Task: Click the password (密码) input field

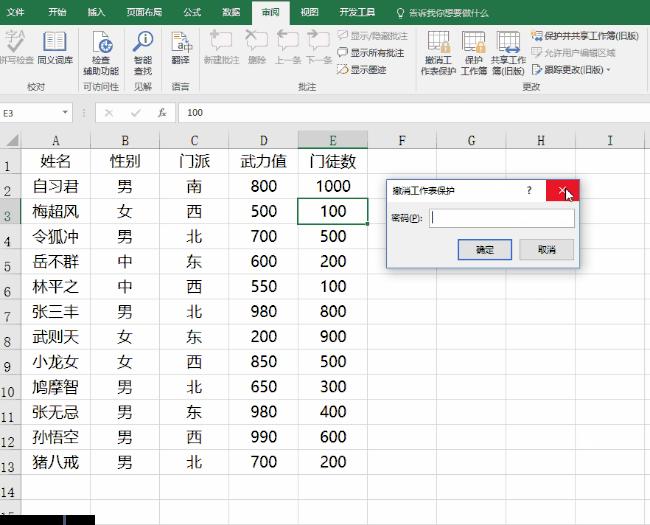Action: [502, 218]
